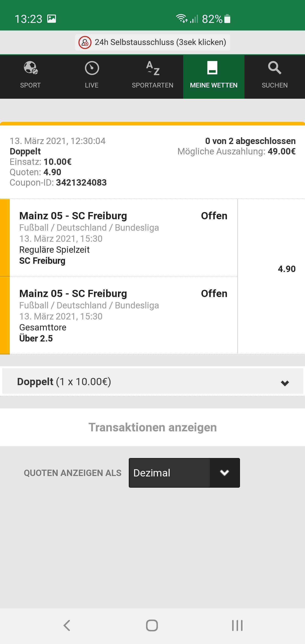This screenshot has height=644, width=305.
Task: Click Transaktionen anzeigen
Action: [x=152, y=427]
